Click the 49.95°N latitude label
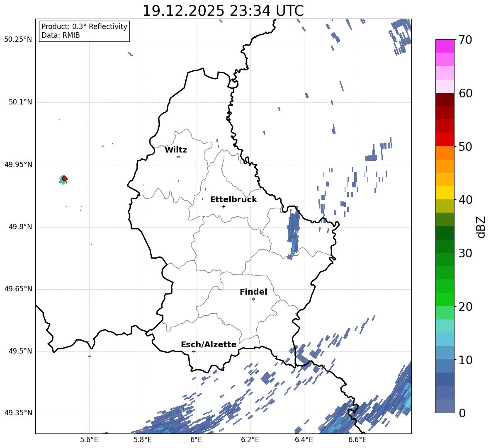491x448 pixels. [18, 165]
